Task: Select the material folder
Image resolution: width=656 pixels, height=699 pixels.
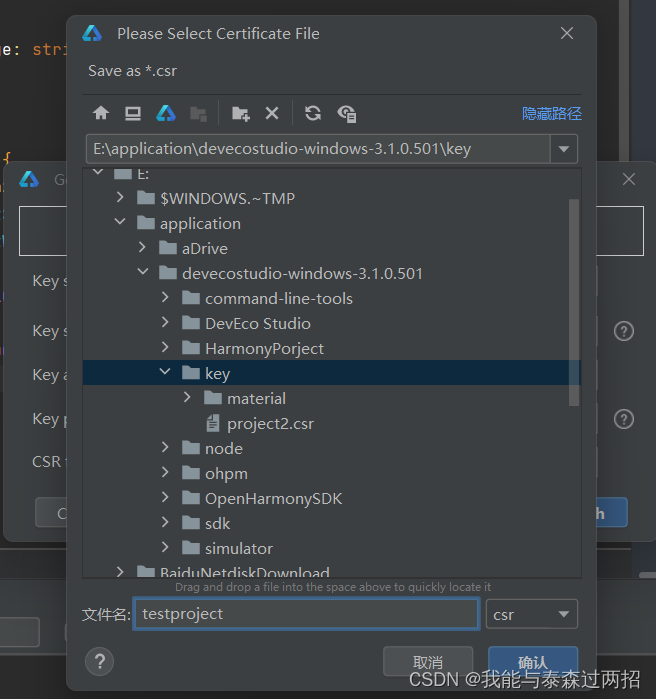Action: pyautogui.click(x=256, y=399)
